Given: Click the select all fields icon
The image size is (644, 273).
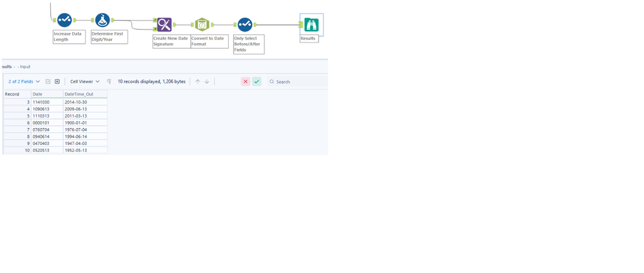Looking at the screenshot, I should (x=48, y=82).
